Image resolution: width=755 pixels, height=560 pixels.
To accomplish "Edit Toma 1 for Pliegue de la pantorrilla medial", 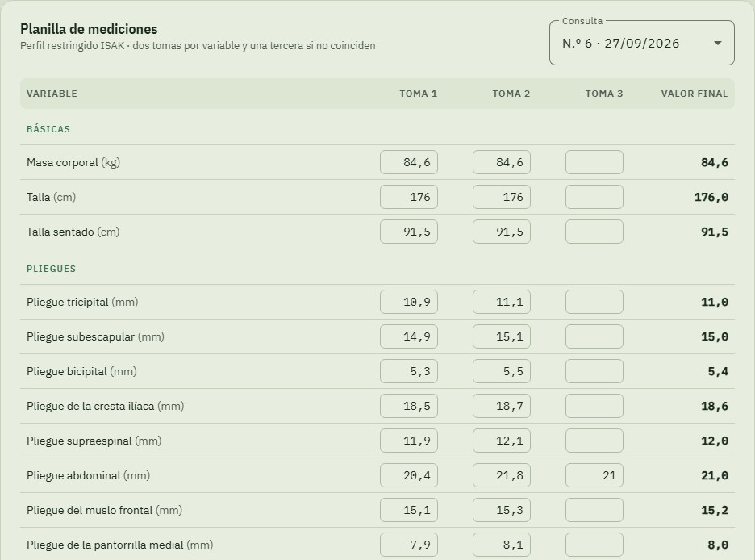I will point(409,545).
